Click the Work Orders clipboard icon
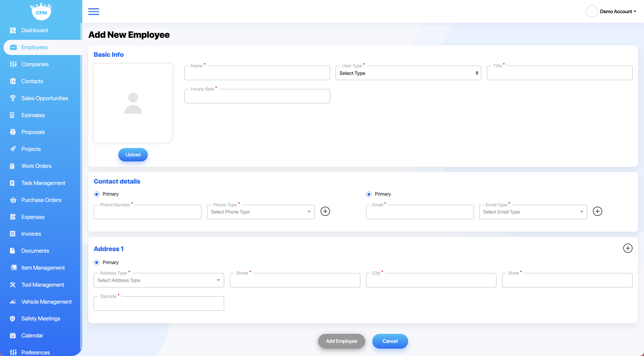The height and width of the screenshot is (356, 644). pyautogui.click(x=12, y=166)
